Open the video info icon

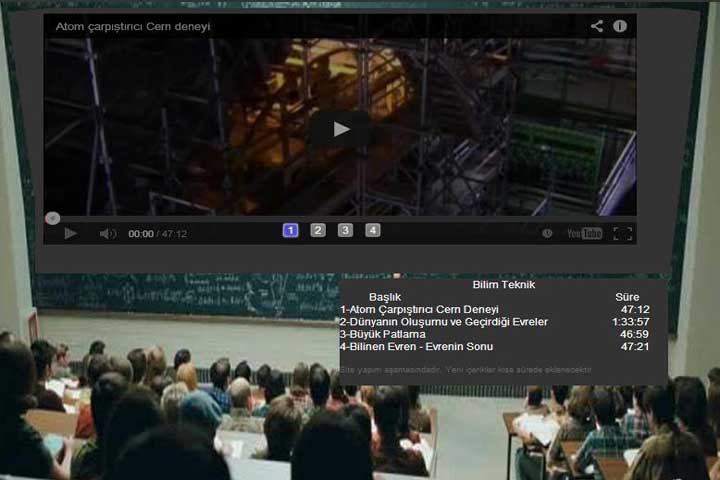tap(620, 26)
